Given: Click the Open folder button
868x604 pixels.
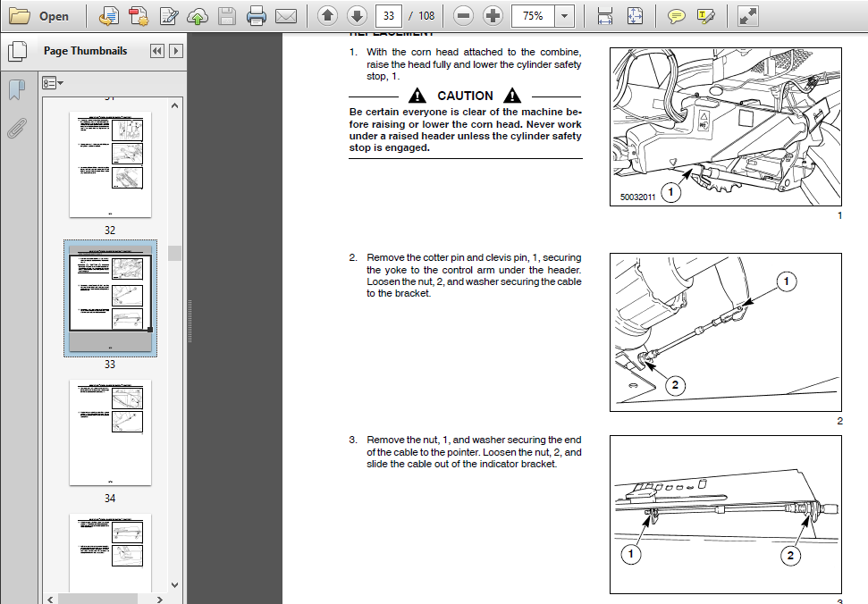Looking at the screenshot, I should tap(40, 16).
